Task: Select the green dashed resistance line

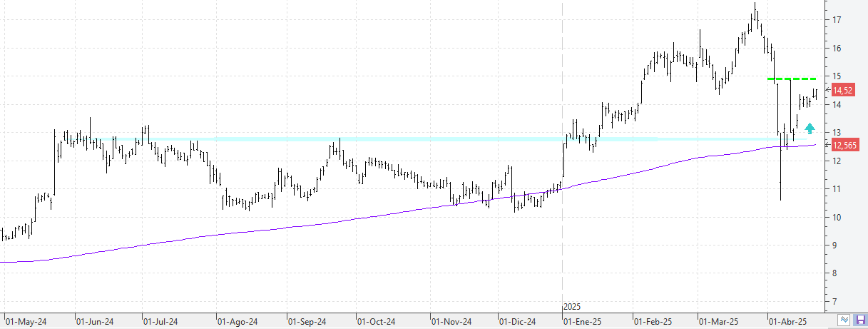Action: click(792, 79)
